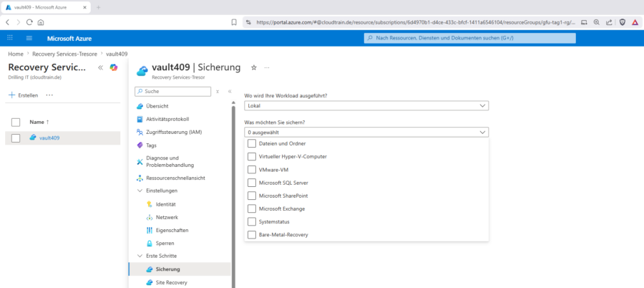
Task: Reload the browser page
Action: coord(29,22)
